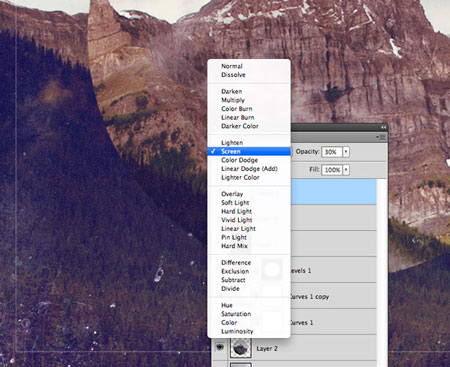Select Linear Dodge (Add) mode
This screenshot has height=367, width=450.
pos(249,169)
